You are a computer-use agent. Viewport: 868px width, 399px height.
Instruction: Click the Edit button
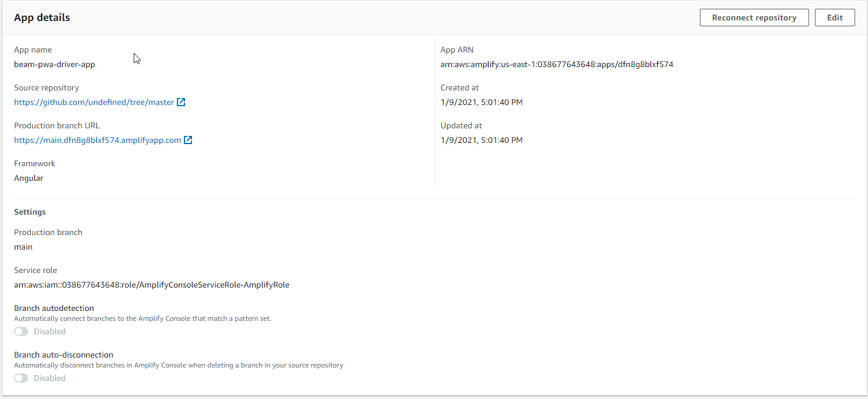coord(835,17)
